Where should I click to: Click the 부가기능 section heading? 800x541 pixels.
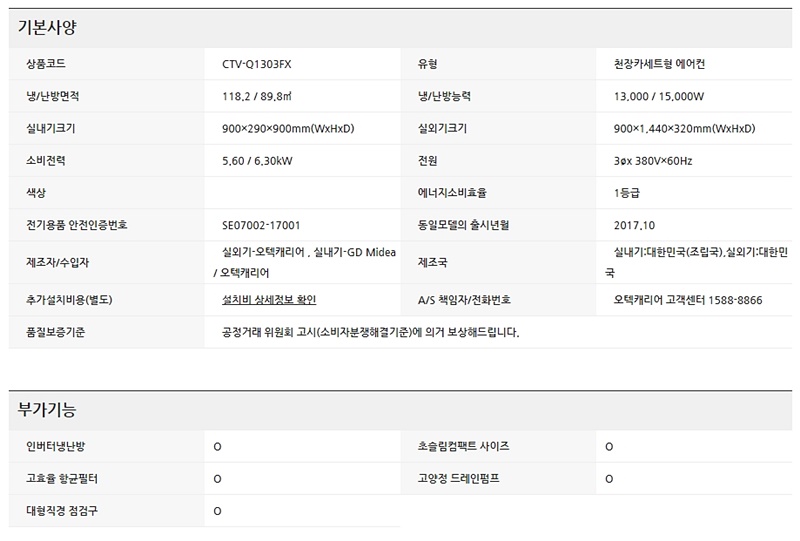47,409
